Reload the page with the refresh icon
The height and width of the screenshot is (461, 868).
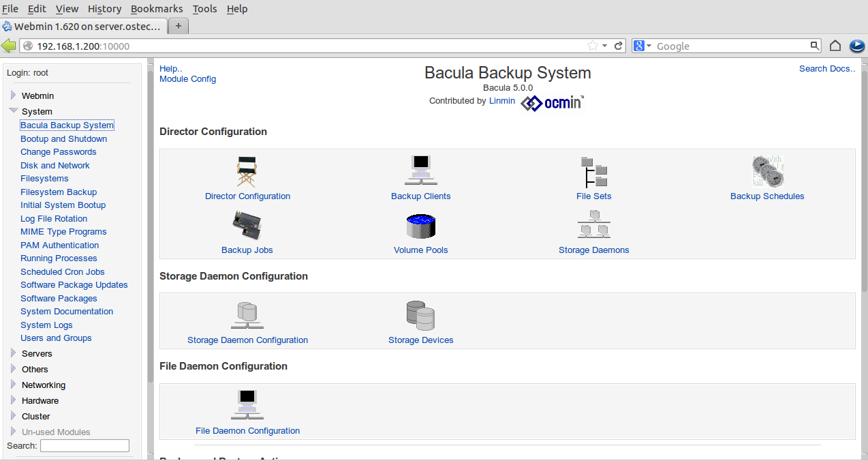[x=619, y=46]
